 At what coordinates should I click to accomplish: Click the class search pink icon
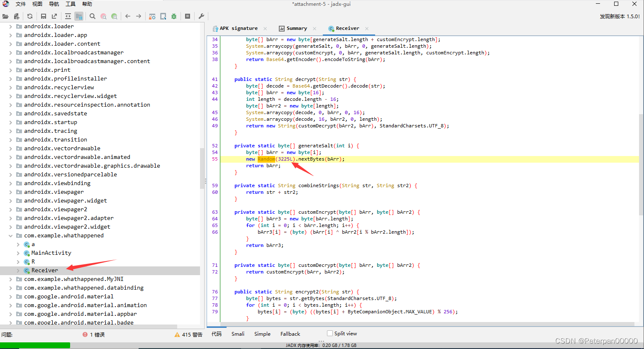pyautogui.click(x=103, y=16)
